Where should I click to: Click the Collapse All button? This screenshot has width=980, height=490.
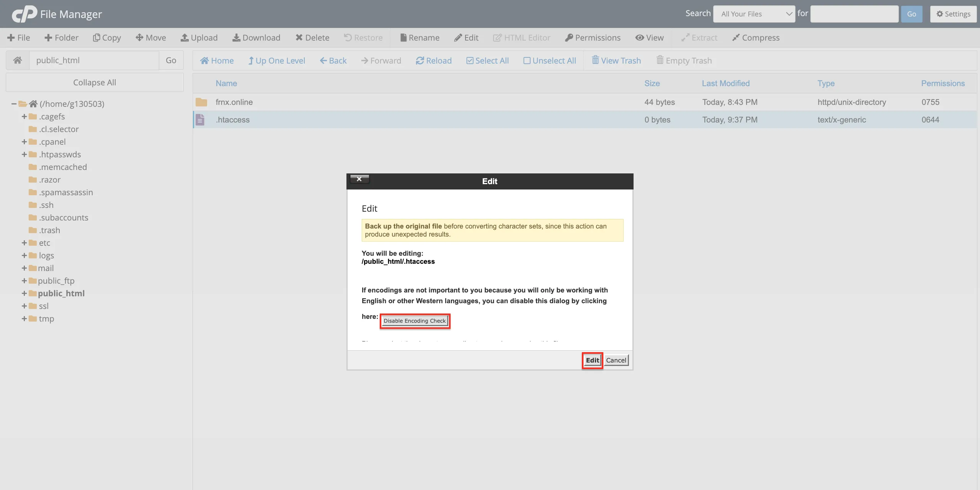(95, 82)
